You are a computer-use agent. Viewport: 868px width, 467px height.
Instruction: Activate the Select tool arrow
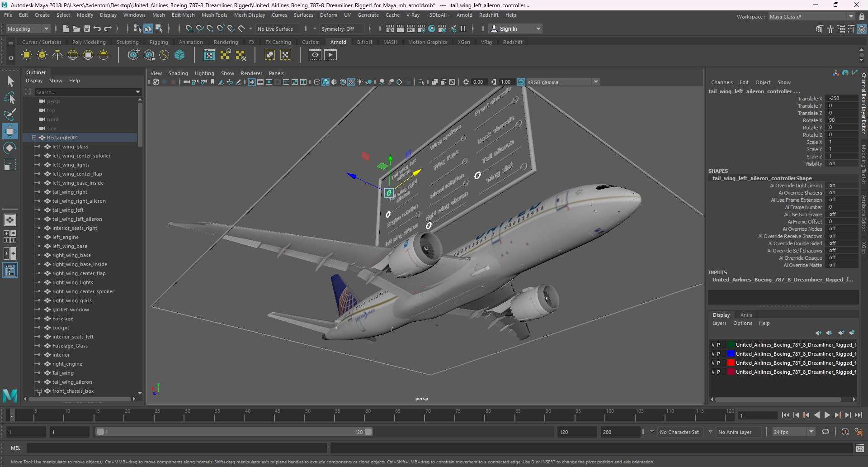tap(10, 81)
